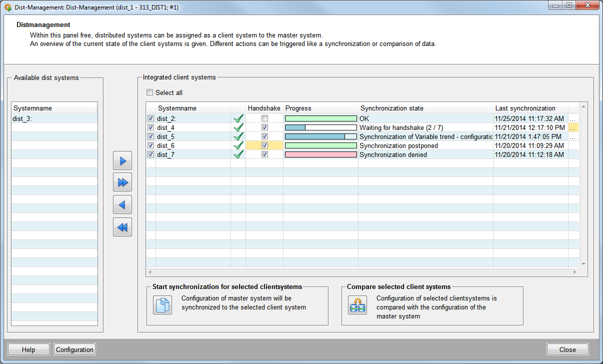Uncheck the selection checkbox for dist_5
The height and width of the screenshot is (364, 603).
pos(151,136)
